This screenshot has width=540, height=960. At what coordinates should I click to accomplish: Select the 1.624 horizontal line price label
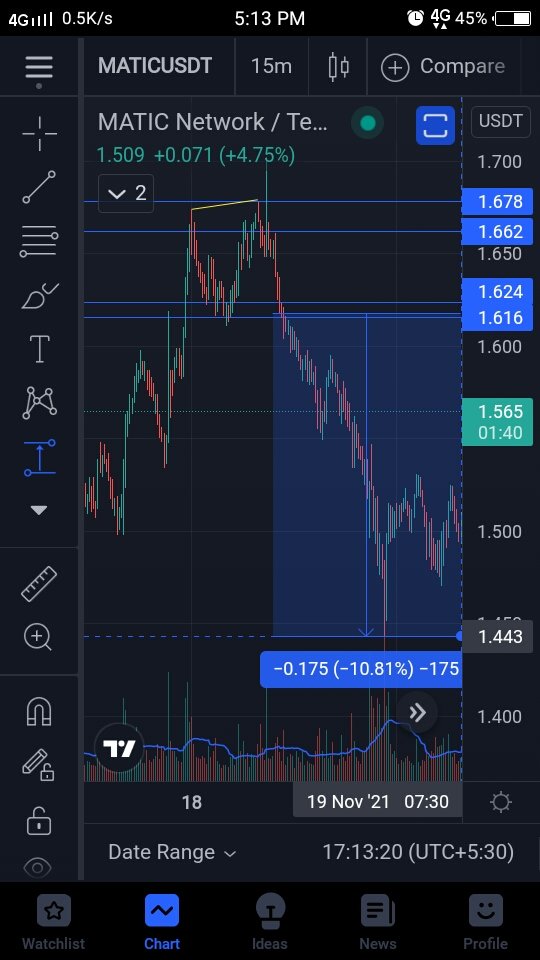pyautogui.click(x=497, y=291)
